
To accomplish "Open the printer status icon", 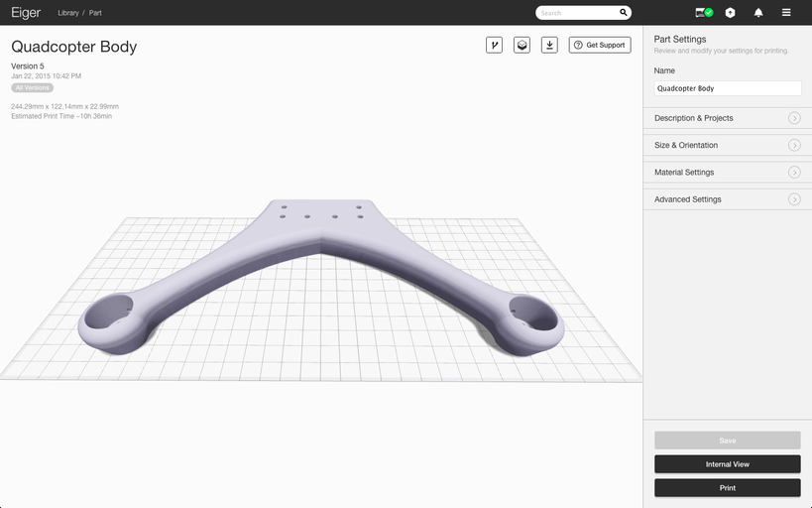I will [704, 13].
